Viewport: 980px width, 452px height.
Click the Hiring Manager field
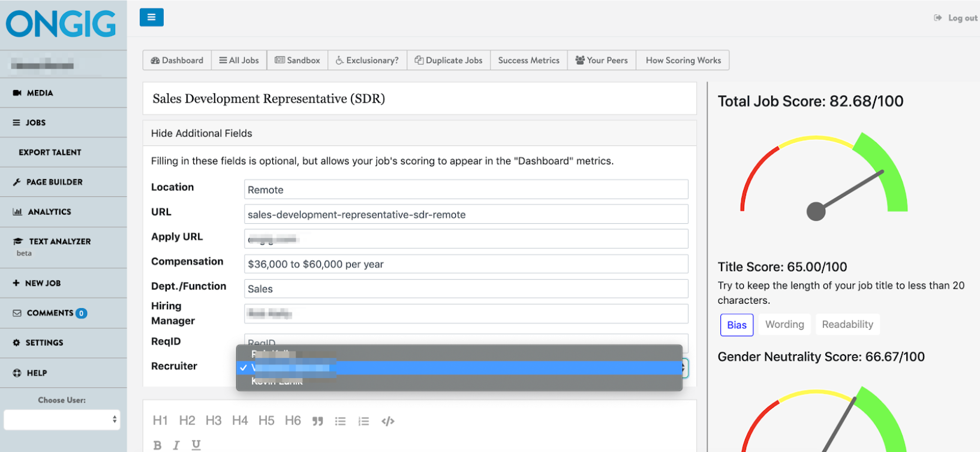point(466,314)
